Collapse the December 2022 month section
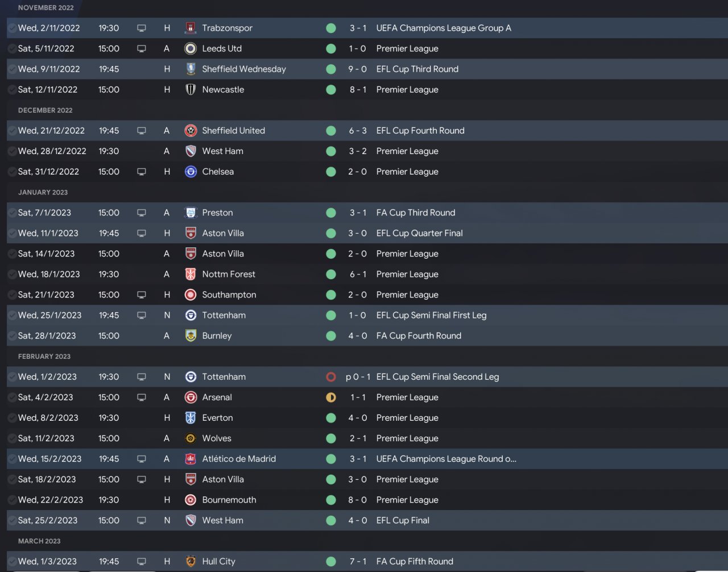Screen dimensions: 728x572 click(45, 110)
